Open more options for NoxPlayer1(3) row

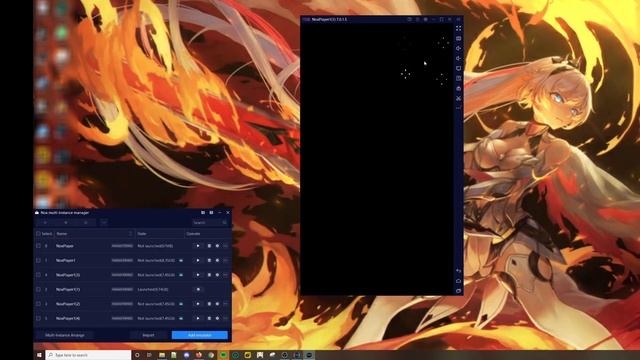[225, 275]
